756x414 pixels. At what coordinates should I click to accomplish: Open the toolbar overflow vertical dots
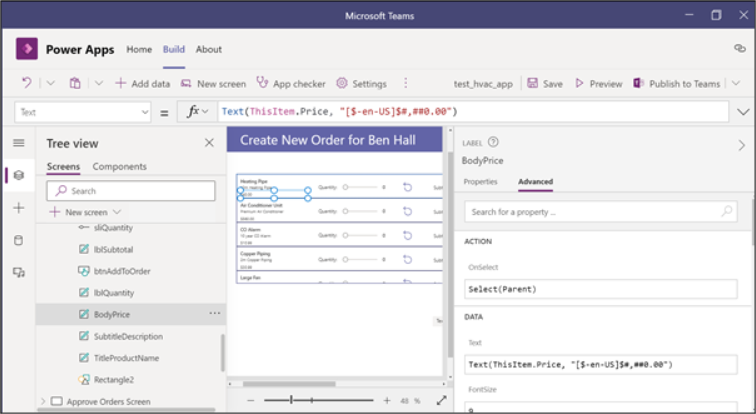pos(405,83)
